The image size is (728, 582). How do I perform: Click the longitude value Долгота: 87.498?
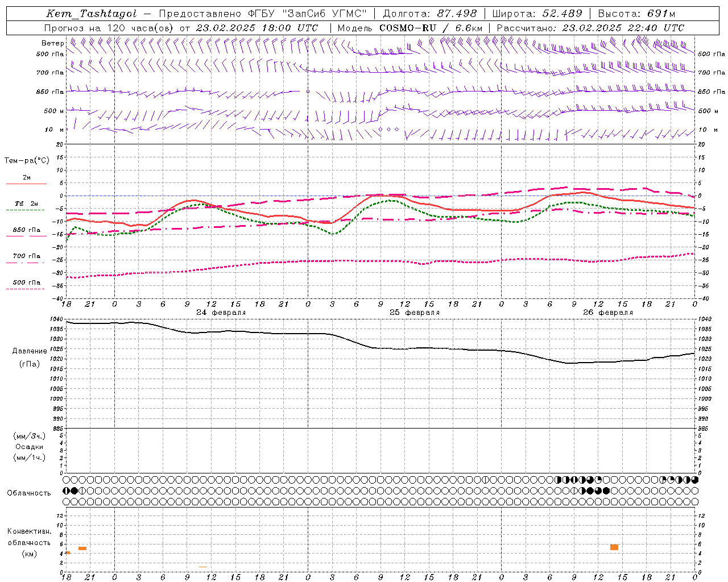(430, 14)
